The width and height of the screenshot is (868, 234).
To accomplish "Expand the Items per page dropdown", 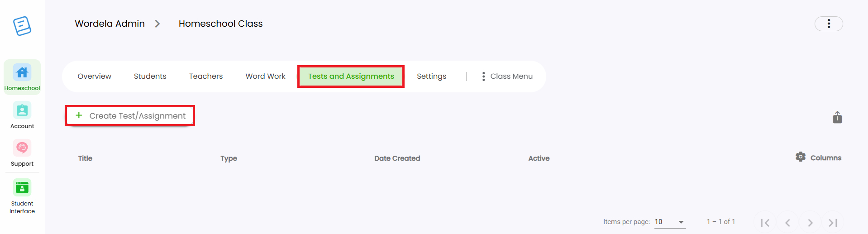I will tap(670, 222).
